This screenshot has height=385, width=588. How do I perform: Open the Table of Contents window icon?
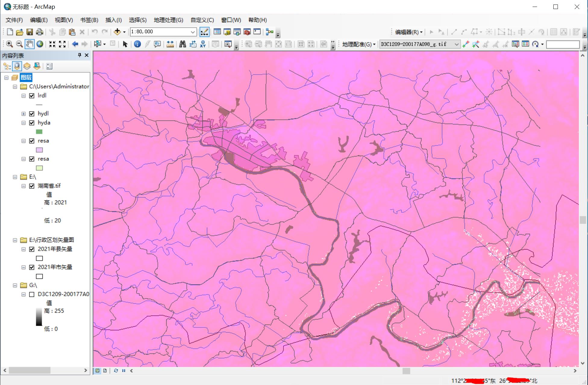[217, 32]
